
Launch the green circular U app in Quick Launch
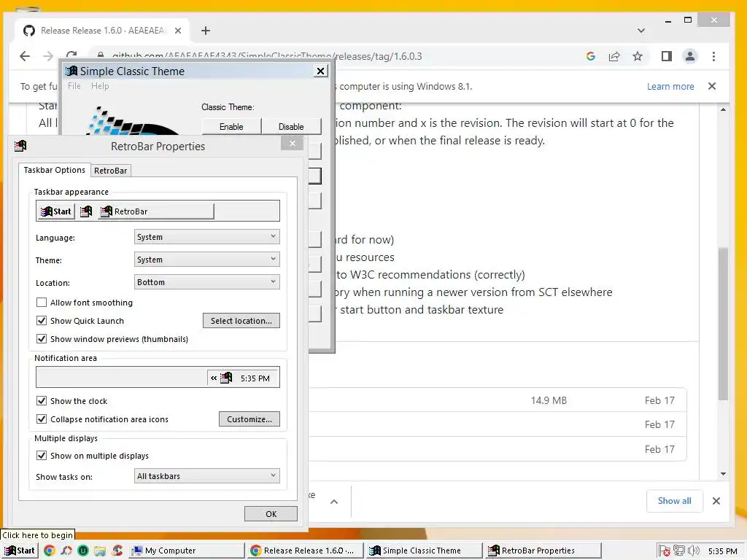[83, 551]
